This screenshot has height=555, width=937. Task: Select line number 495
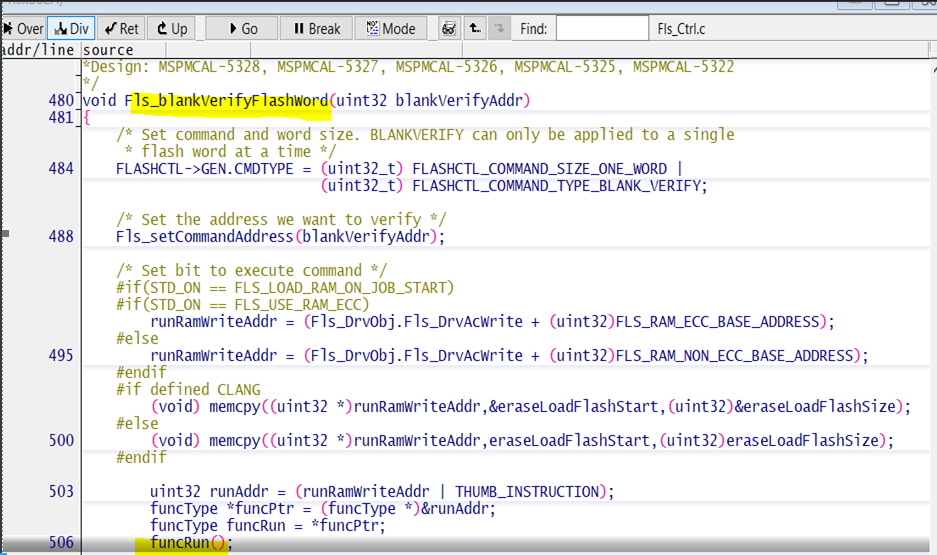[61, 355]
